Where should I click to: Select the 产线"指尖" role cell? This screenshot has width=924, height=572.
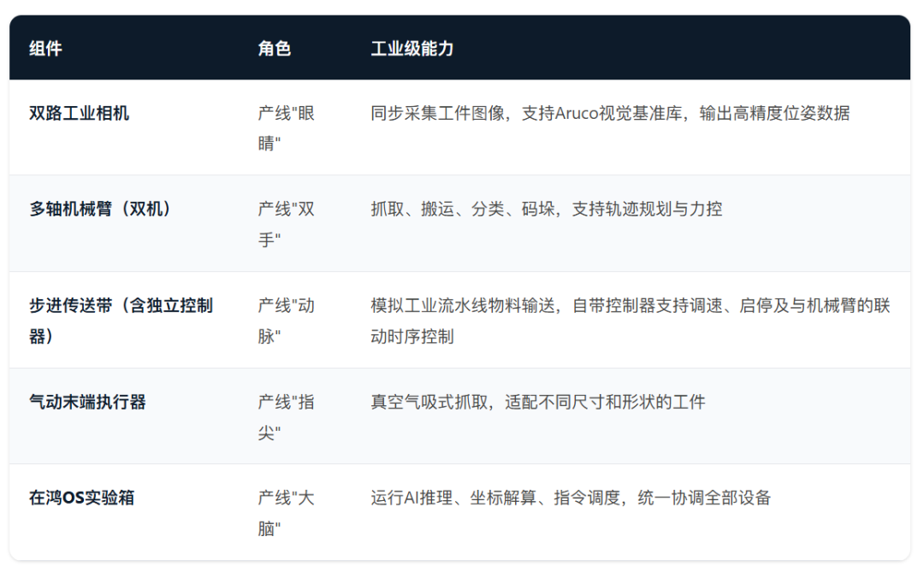[x=287, y=417]
